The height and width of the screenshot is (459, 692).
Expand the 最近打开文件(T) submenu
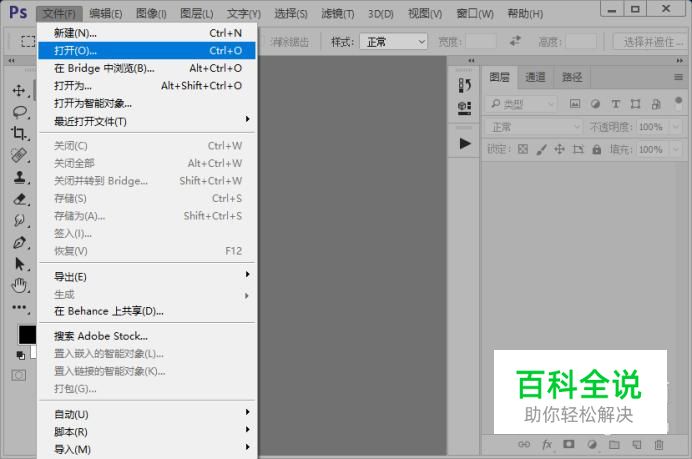pos(147,121)
